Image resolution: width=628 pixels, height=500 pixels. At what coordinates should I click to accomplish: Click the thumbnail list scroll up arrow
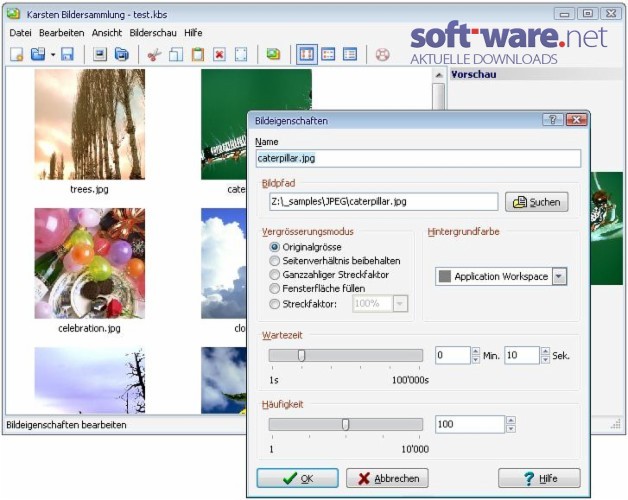[439, 75]
